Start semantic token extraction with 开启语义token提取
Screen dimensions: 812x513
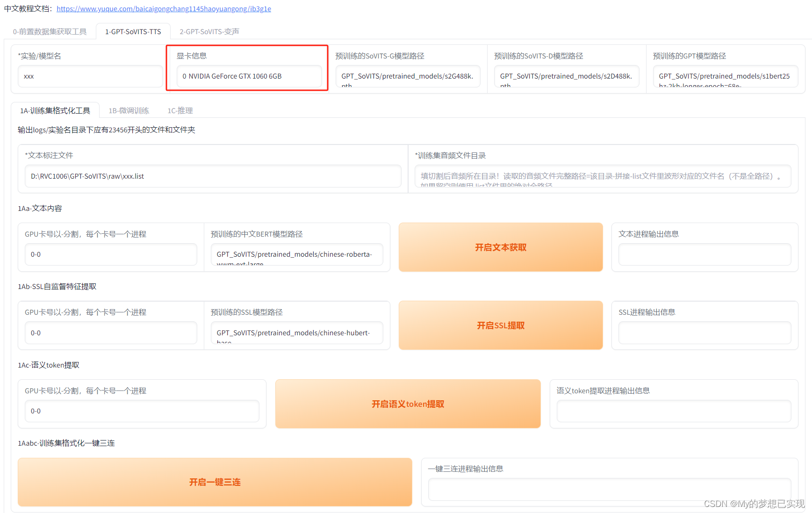407,404
